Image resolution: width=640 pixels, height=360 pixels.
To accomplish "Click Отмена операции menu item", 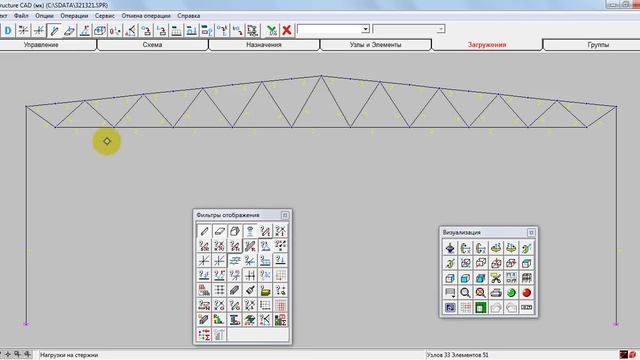I will (x=146, y=16).
